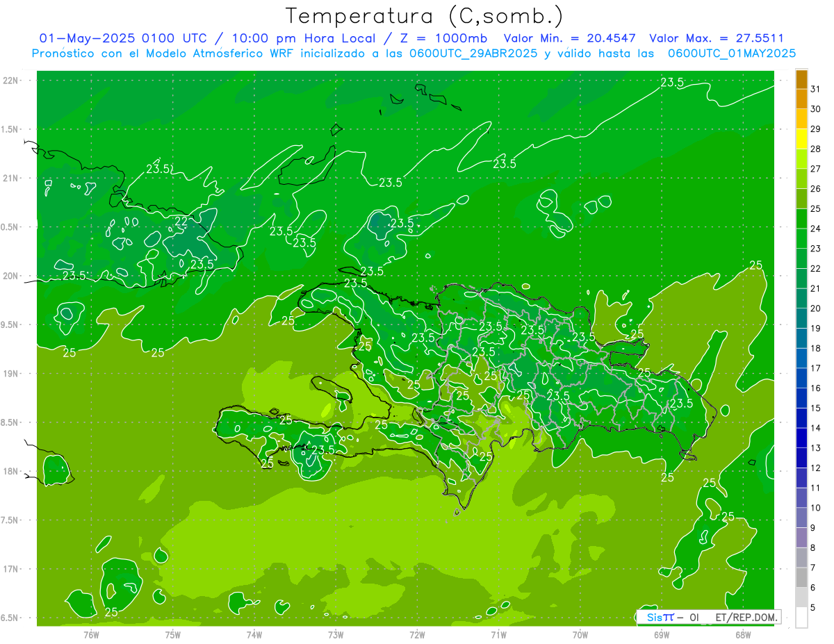Click the pressure level "Z = 1000mb"
The height and width of the screenshot is (644, 834).
point(445,38)
